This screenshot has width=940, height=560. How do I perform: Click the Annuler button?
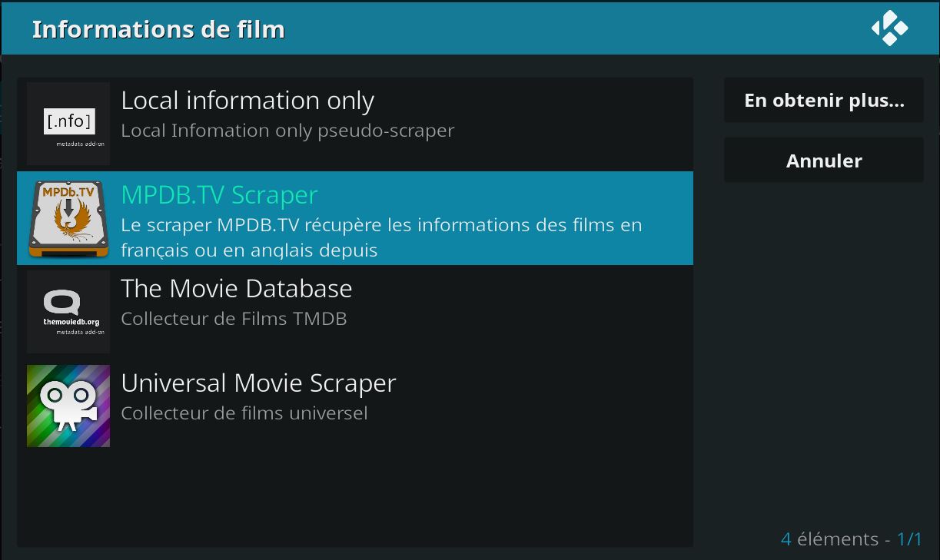824,160
